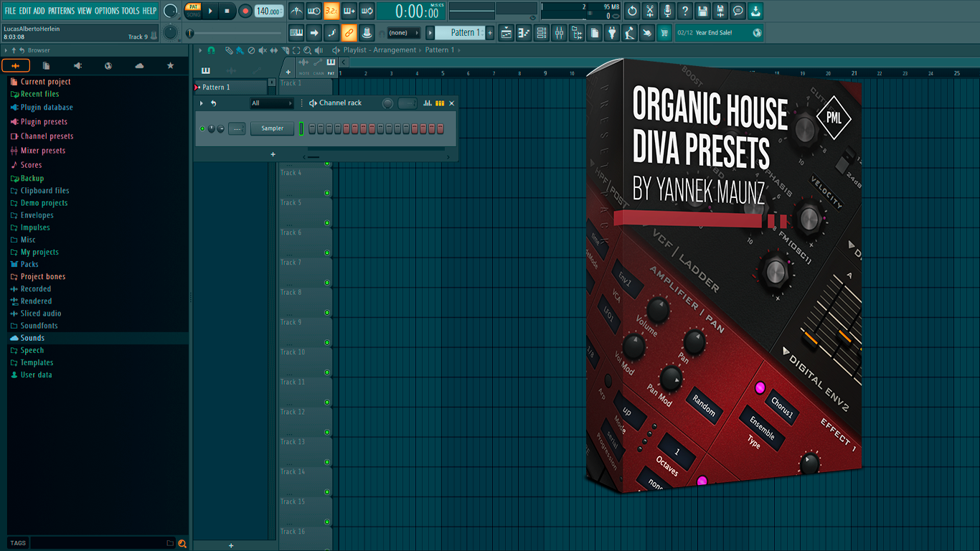
Task: Open the OPTIONS menu
Action: tap(107, 11)
